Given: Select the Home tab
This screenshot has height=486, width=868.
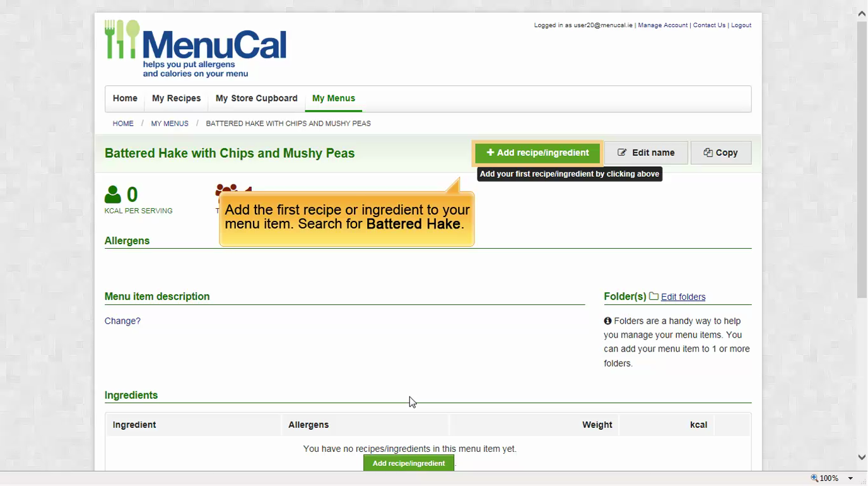Looking at the screenshot, I should [x=125, y=98].
